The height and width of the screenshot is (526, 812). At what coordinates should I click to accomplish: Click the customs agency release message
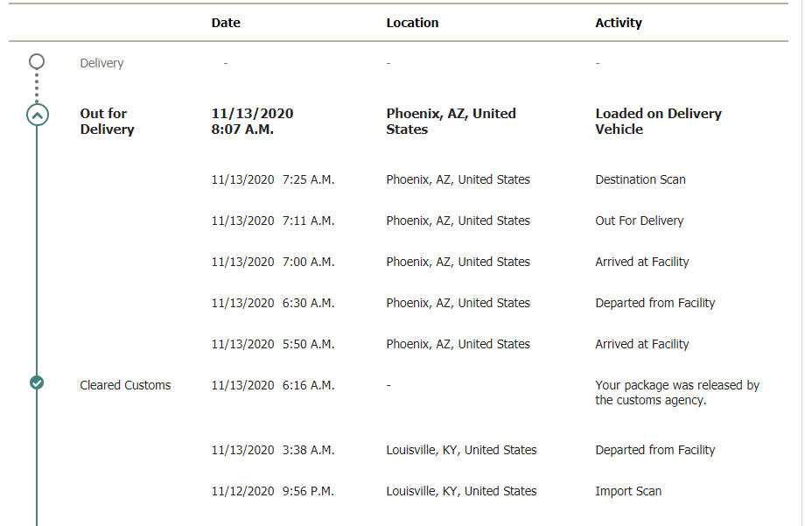pos(677,392)
